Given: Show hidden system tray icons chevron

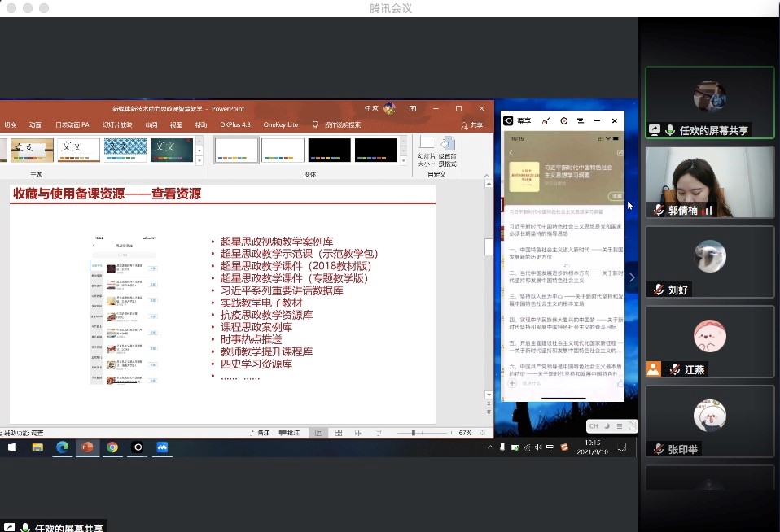Looking at the screenshot, I should pyautogui.click(x=490, y=447).
